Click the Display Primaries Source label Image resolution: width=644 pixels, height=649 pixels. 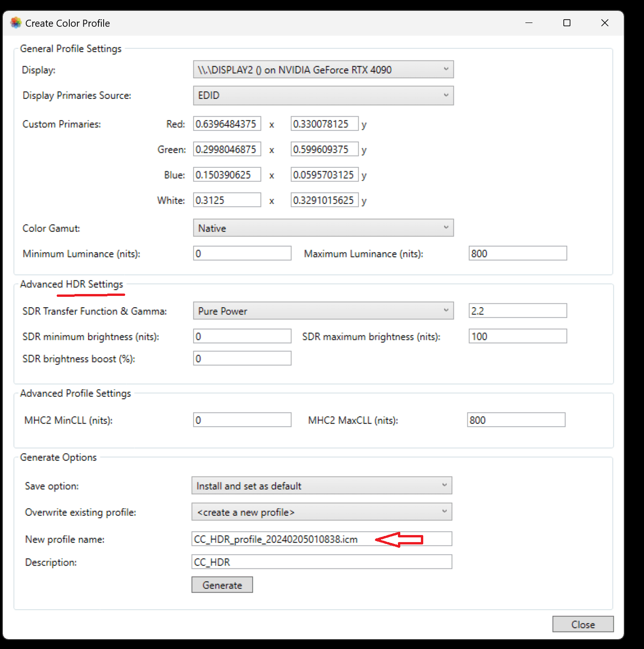[77, 96]
